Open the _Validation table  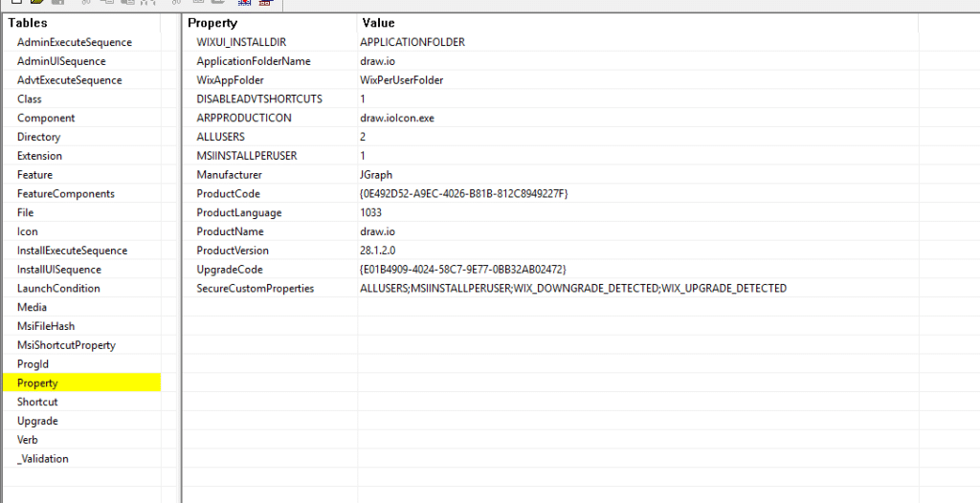pos(43,459)
